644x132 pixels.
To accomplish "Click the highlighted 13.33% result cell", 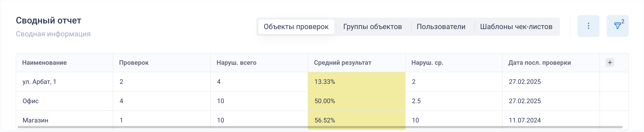I will tap(357, 82).
